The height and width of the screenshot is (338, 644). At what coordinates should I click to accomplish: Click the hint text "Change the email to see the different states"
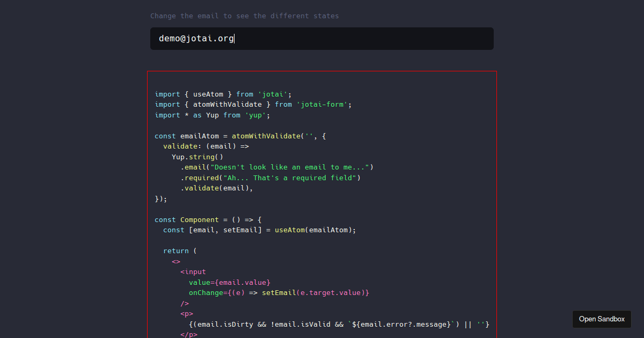coord(245,16)
